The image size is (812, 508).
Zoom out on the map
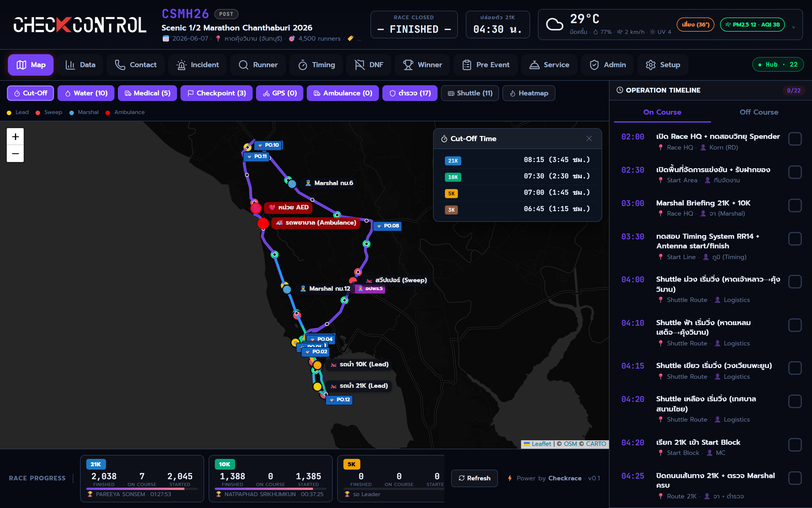tap(15, 154)
